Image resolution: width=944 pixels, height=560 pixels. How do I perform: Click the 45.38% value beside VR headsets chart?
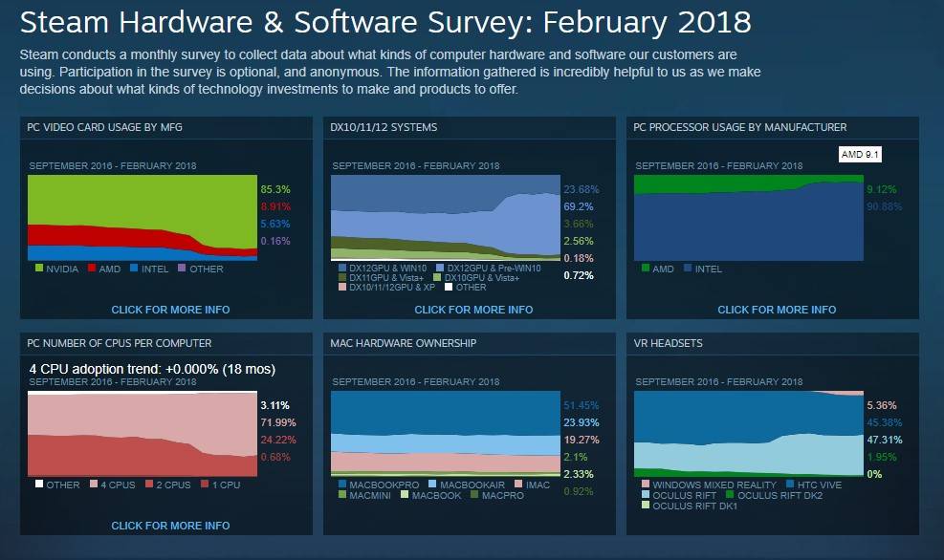(x=885, y=422)
